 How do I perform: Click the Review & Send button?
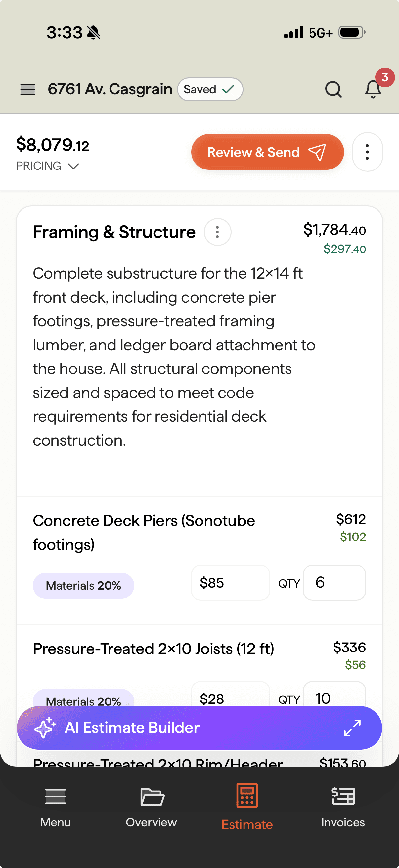pyautogui.click(x=267, y=152)
